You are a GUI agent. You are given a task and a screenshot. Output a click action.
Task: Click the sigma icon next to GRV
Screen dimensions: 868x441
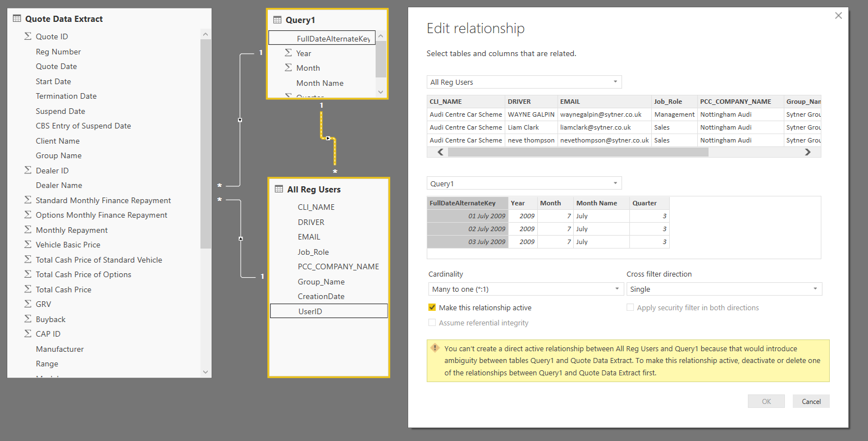(x=28, y=304)
